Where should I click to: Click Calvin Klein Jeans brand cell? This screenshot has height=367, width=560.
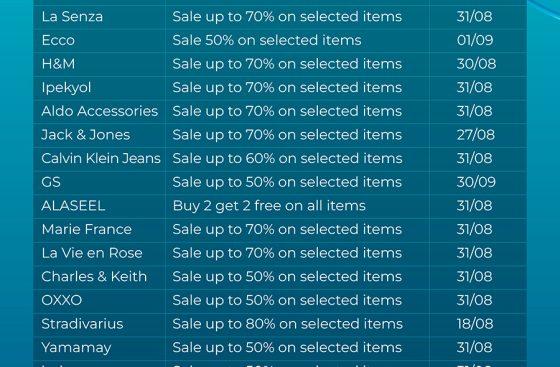click(x=101, y=158)
